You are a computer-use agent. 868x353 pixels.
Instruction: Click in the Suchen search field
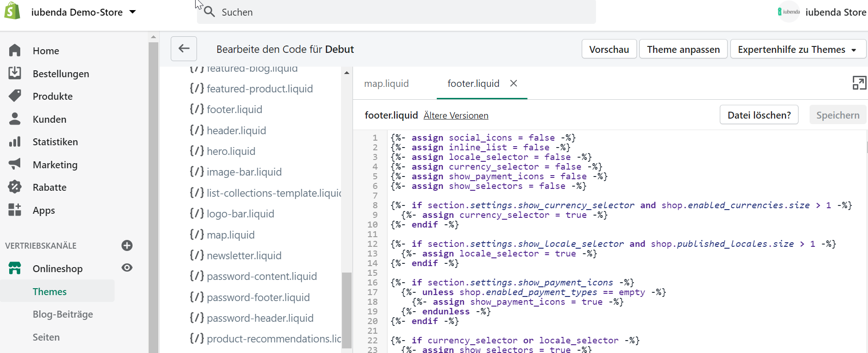[396, 12]
